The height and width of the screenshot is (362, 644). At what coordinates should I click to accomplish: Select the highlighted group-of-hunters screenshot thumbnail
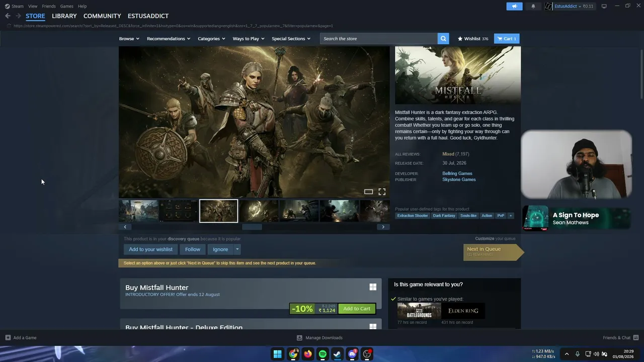pos(218,211)
